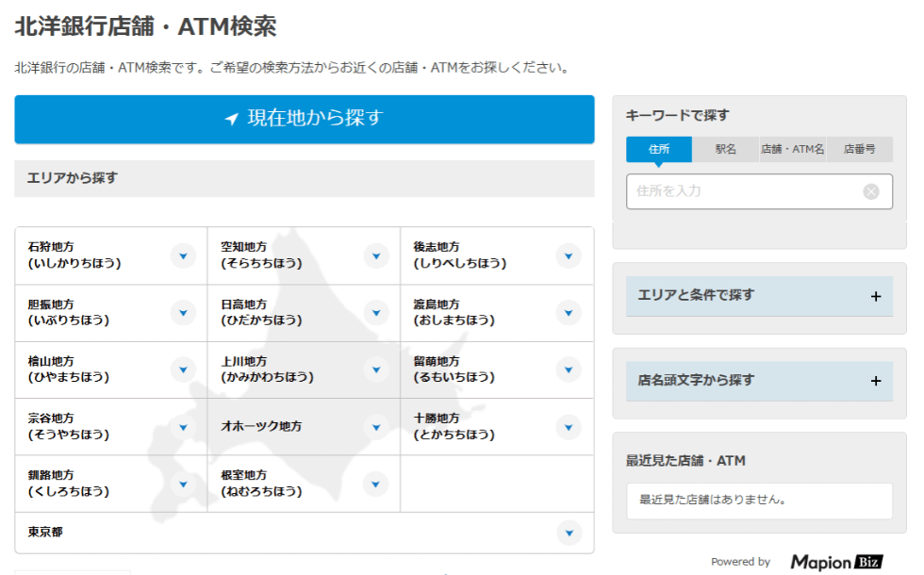The width and height of the screenshot is (924, 575).
Task: Select 上川地方 (かみかわちほう) text
Action: 268,370
